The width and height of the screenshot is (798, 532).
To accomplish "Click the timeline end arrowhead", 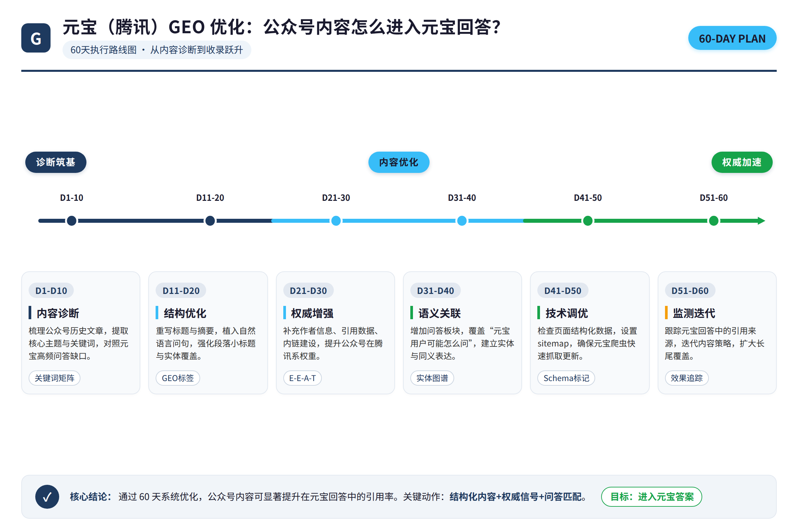I will coord(761,221).
